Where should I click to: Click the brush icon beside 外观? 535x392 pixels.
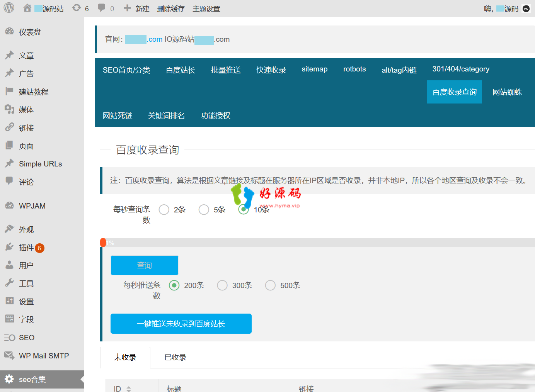coord(9,229)
